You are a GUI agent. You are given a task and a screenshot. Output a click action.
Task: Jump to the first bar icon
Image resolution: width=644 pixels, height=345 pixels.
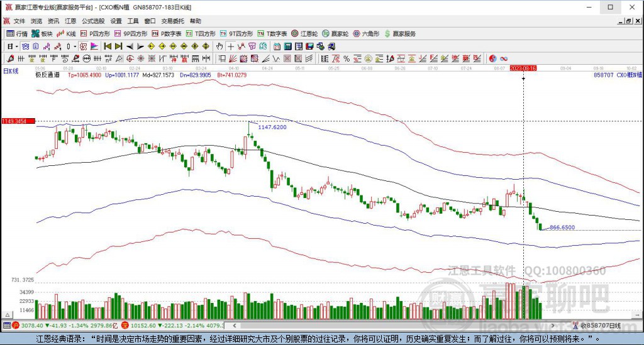pyautogui.click(x=108, y=47)
